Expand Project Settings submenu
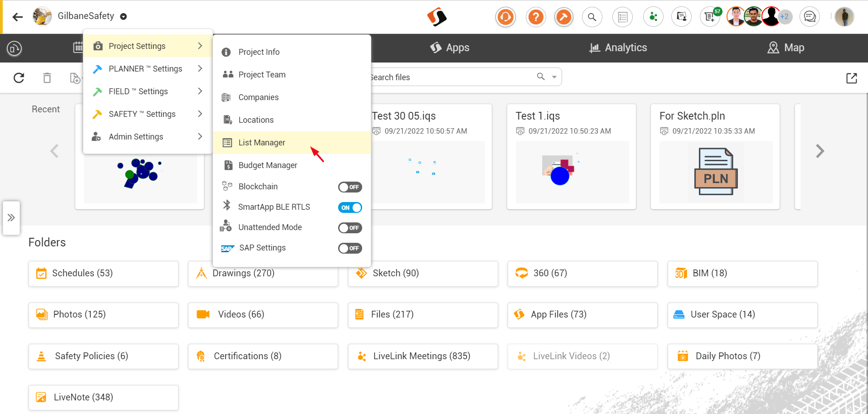This screenshot has height=414, width=868. point(148,46)
